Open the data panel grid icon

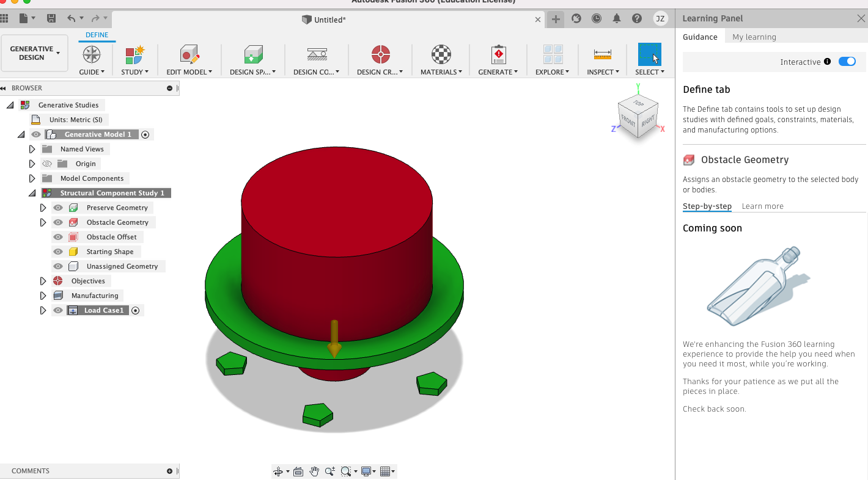4,19
